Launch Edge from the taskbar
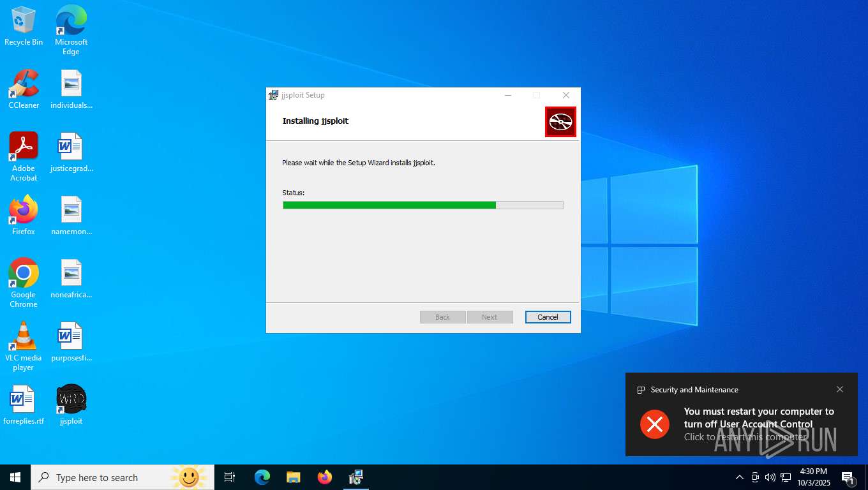 point(262,477)
